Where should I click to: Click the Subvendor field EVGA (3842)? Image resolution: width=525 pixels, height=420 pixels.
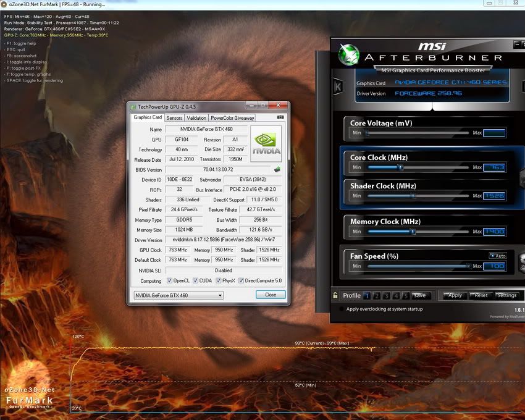[x=253, y=180]
